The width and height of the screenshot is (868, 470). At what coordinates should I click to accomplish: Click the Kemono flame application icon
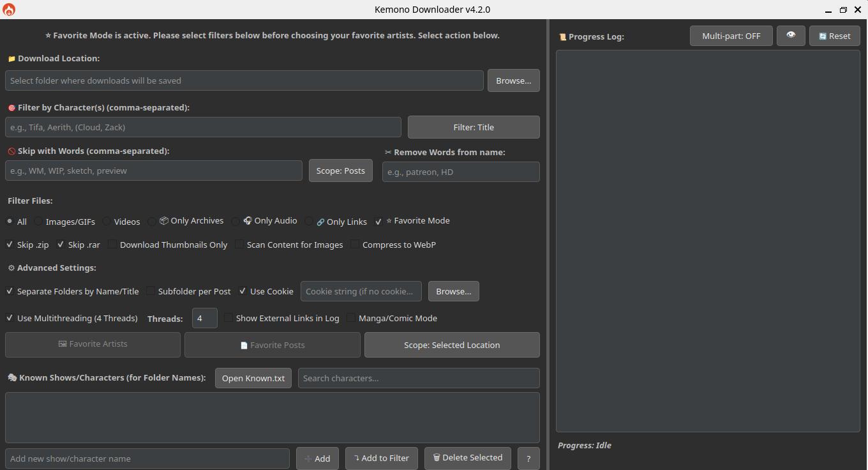pos(10,9)
